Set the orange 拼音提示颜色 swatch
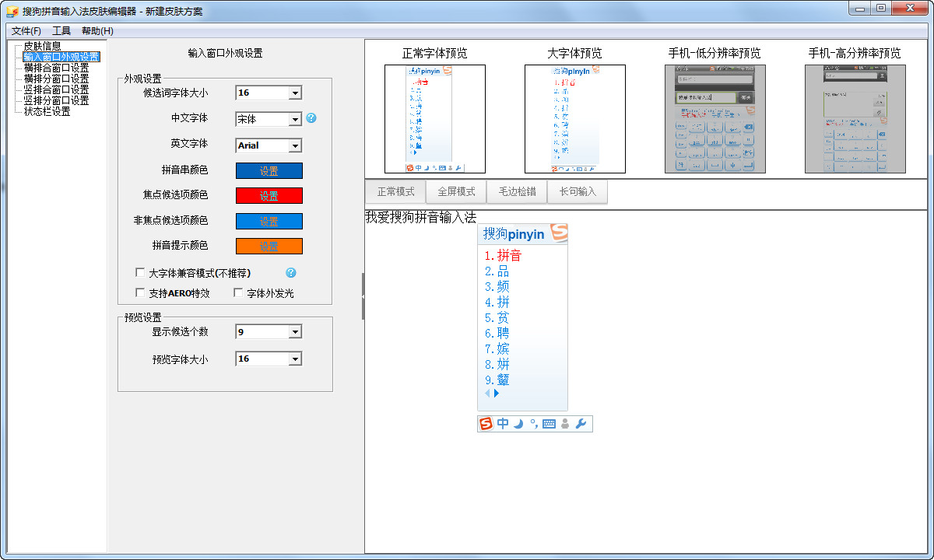Image resolution: width=934 pixels, height=560 pixels. point(269,247)
